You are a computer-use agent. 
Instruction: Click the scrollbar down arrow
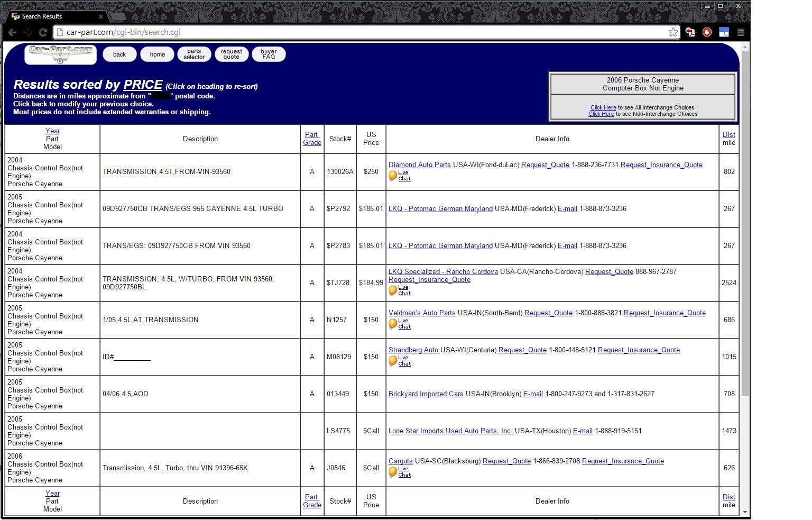point(745,512)
